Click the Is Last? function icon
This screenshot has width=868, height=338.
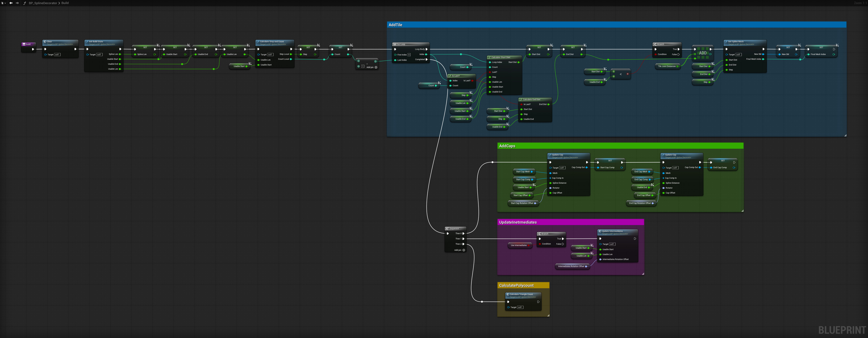pyautogui.click(x=451, y=76)
